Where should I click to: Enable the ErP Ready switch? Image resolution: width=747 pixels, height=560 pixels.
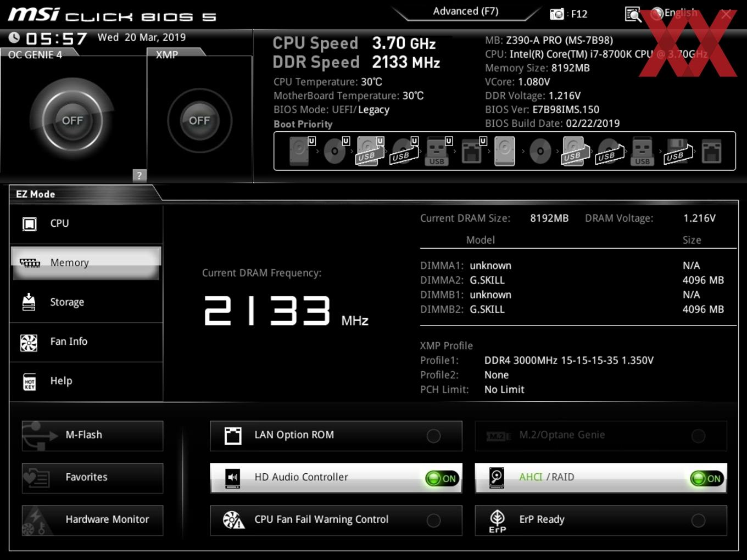click(698, 520)
